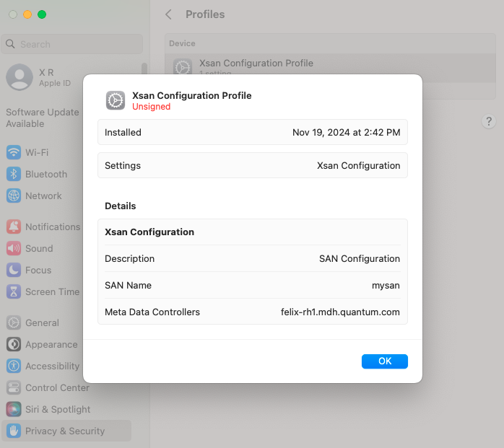Click the General gear icon

14,322
